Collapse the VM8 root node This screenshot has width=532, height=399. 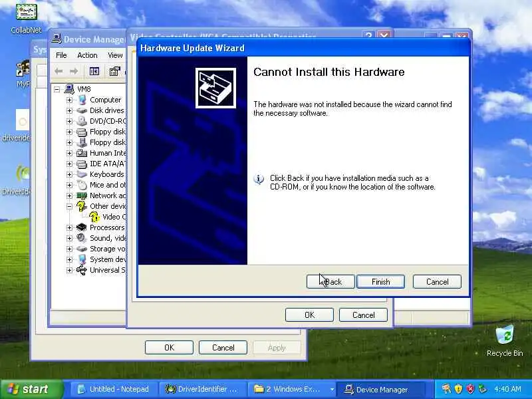(57, 89)
